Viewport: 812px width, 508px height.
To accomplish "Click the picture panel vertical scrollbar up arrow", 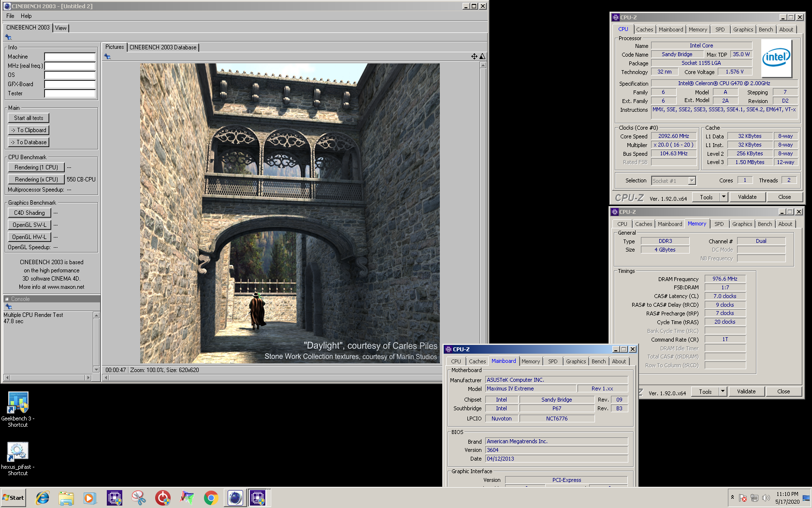I will (483, 65).
